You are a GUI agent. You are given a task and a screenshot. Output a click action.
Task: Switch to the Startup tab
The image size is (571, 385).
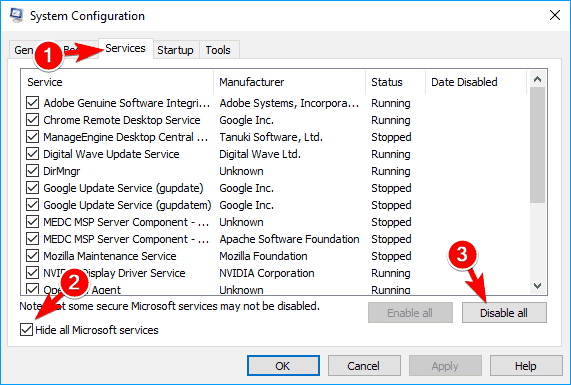point(176,50)
